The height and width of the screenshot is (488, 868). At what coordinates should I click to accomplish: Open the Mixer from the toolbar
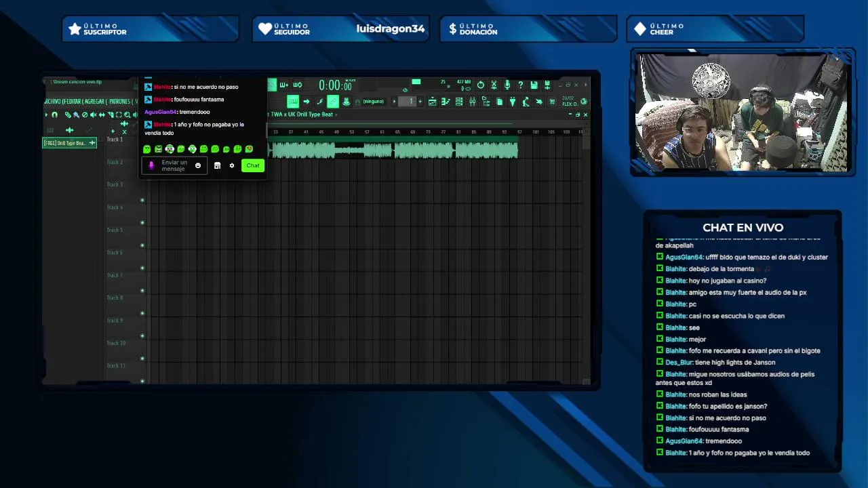pos(473,101)
